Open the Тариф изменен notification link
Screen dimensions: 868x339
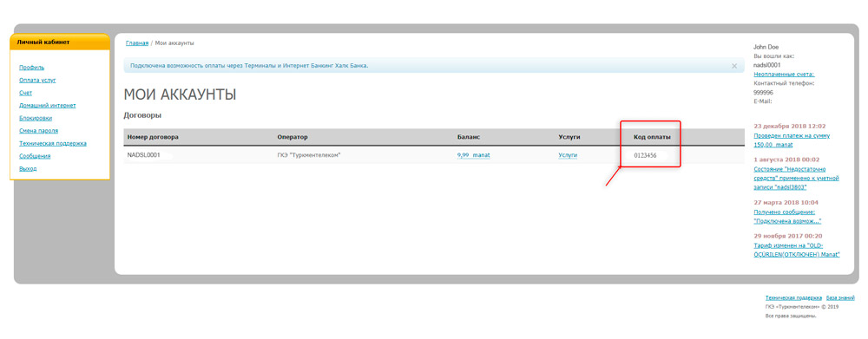(797, 250)
